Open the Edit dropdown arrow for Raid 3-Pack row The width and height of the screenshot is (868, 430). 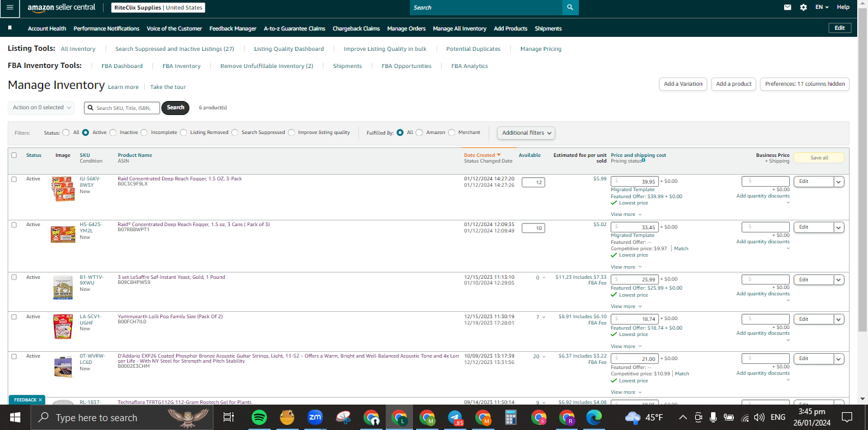(839, 182)
